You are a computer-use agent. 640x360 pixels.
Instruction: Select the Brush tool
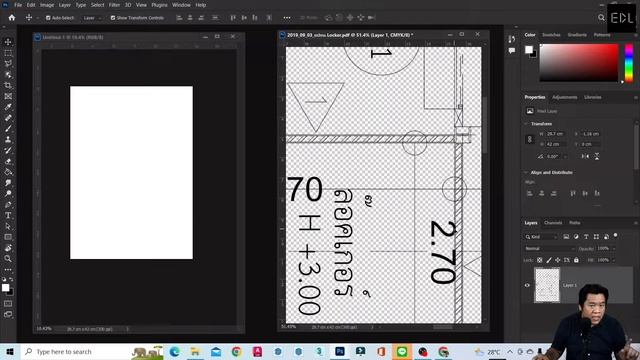(x=8, y=129)
